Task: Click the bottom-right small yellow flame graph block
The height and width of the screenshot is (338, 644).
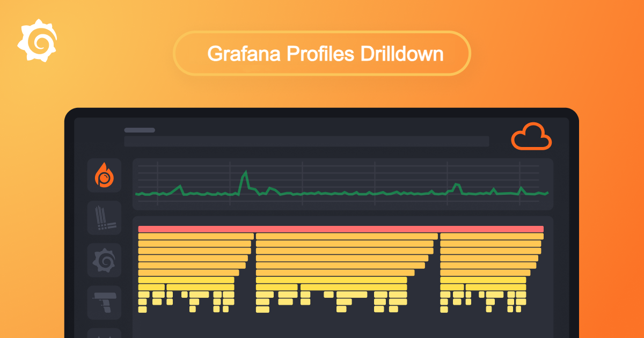Action: tap(519, 309)
